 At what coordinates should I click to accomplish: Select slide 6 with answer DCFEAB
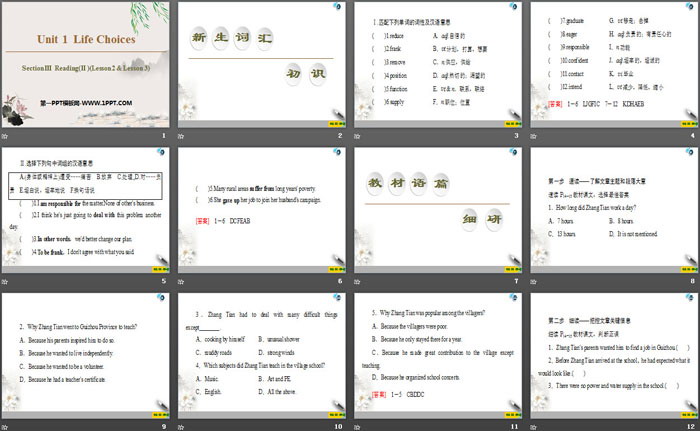coord(262,210)
